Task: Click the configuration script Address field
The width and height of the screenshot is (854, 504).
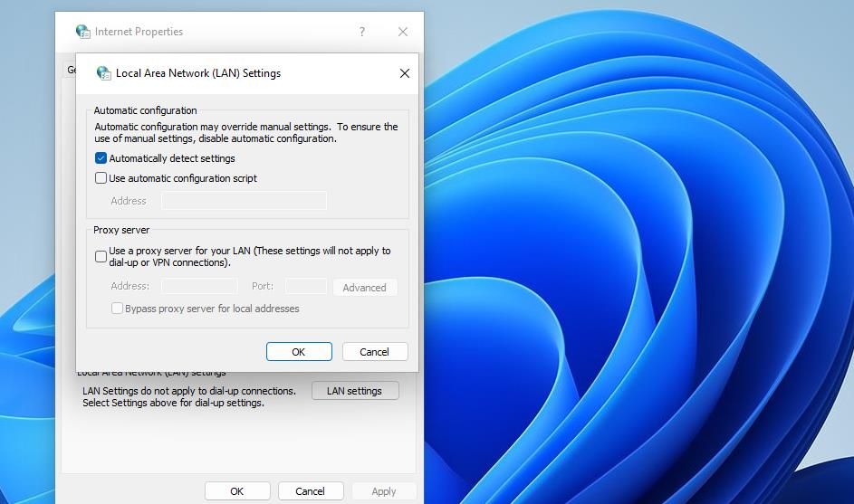Action: click(244, 201)
